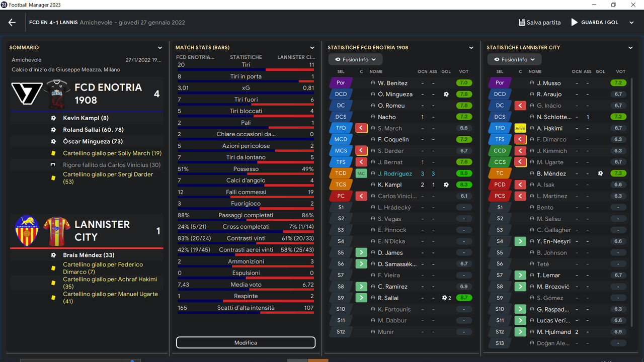This screenshot has width=644, height=362.
Task: Click the player info icon beside W. Benítez
Action: coord(373,83)
